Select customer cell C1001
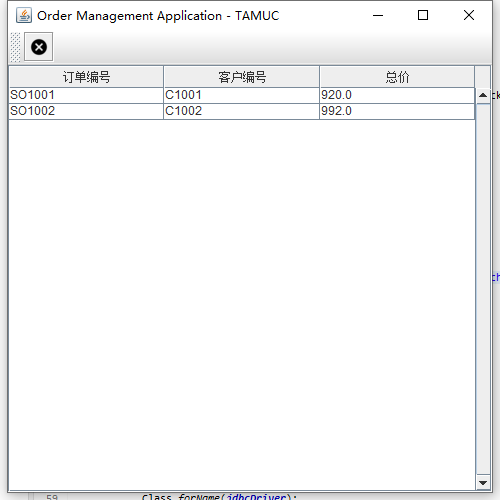This screenshot has width=500, height=500. pyautogui.click(x=242, y=95)
